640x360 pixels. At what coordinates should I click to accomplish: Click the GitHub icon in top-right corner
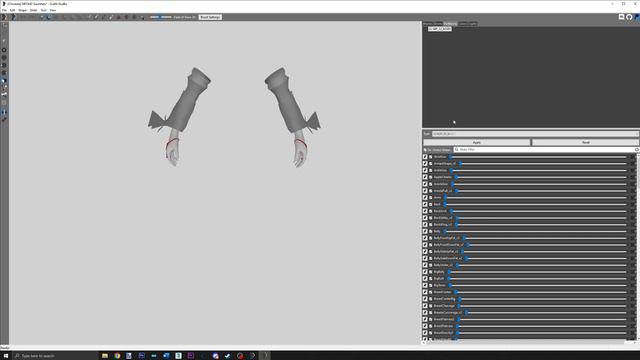pos(629,17)
